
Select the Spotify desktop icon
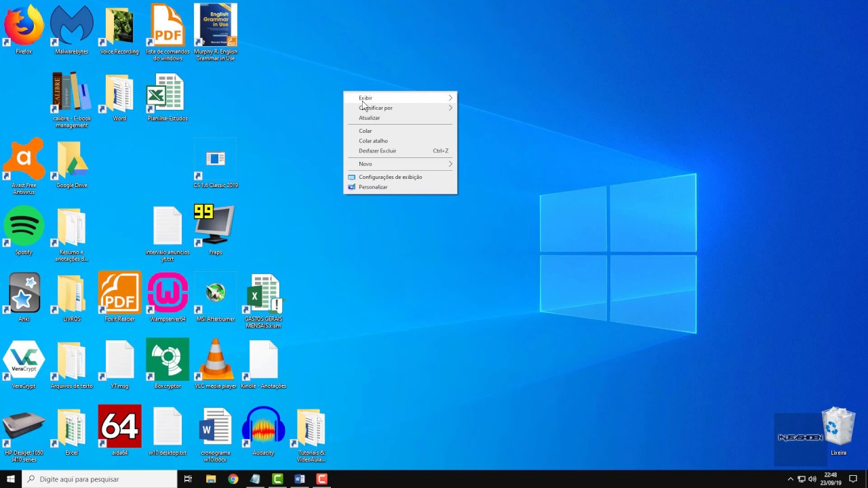click(x=24, y=227)
